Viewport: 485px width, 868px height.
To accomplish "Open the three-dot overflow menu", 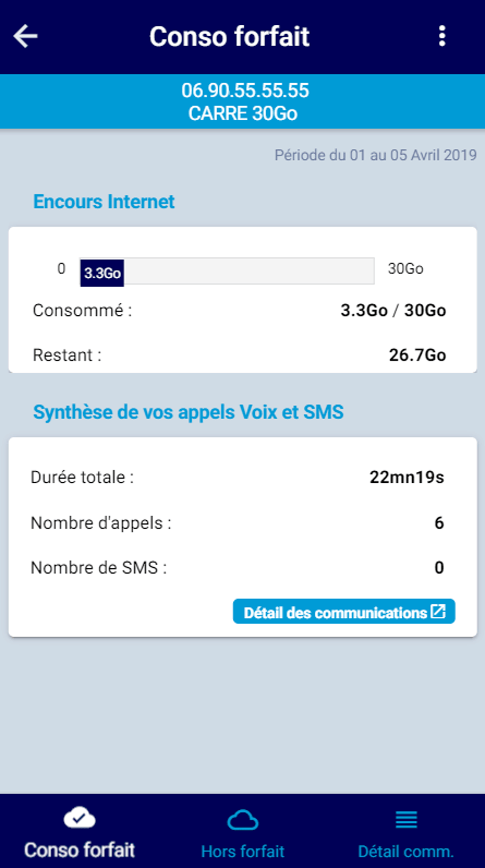I will click(442, 36).
